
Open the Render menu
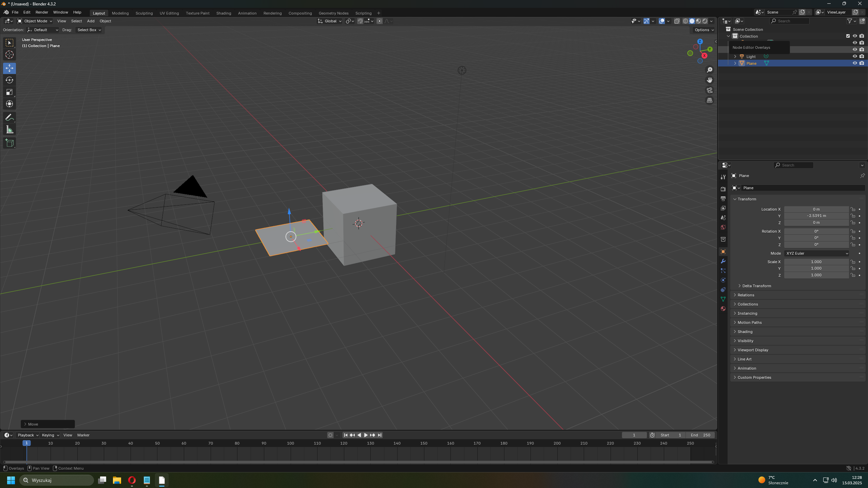coord(42,12)
